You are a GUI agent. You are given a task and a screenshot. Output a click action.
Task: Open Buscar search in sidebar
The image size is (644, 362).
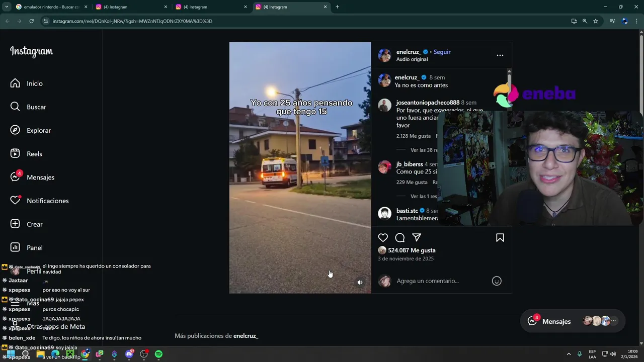29,107
